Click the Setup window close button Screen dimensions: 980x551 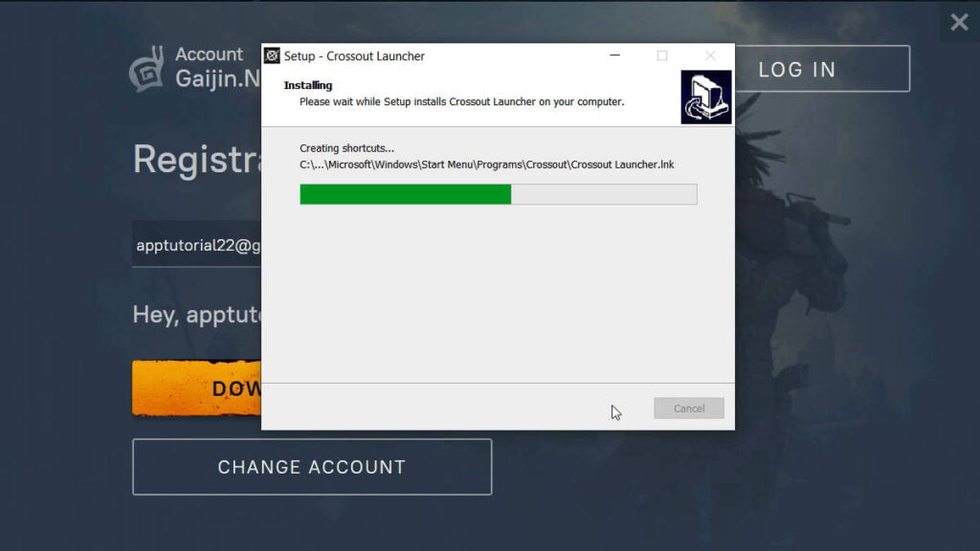[x=710, y=55]
